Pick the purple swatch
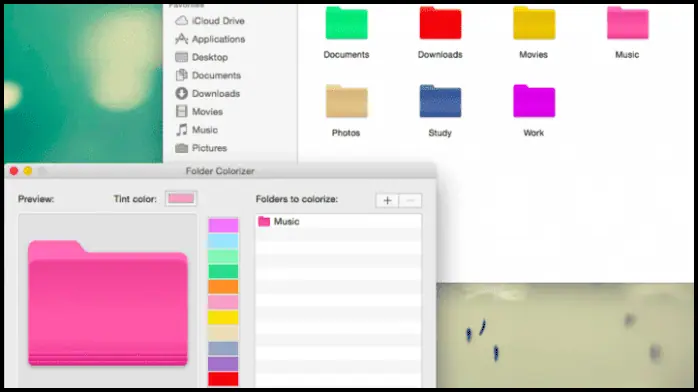The width and height of the screenshot is (698, 392). (x=223, y=364)
